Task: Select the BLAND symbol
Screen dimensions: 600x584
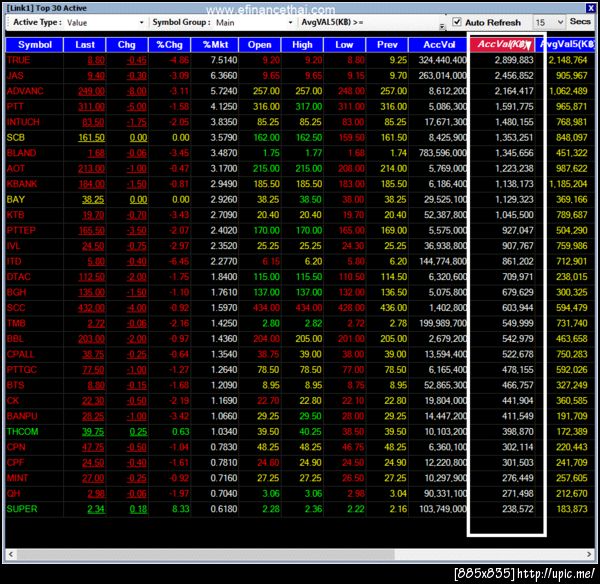Action: point(21,153)
